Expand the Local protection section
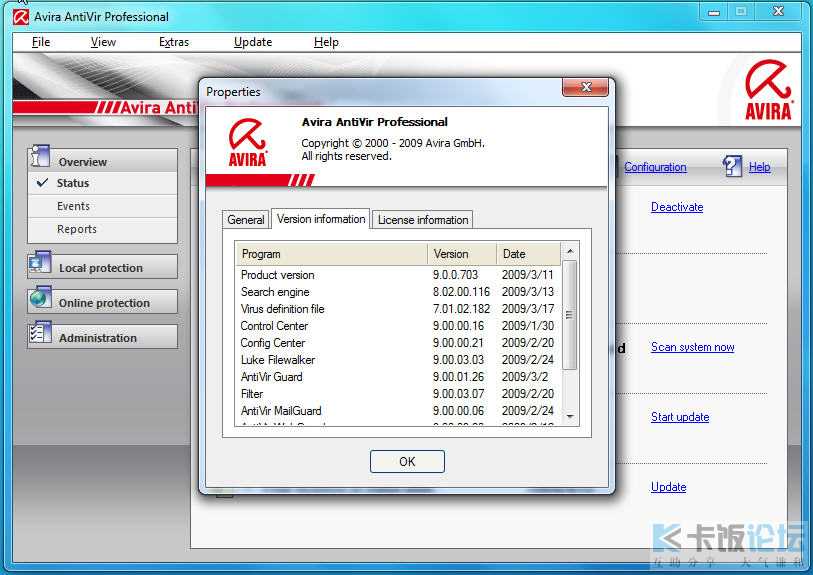 [103, 267]
